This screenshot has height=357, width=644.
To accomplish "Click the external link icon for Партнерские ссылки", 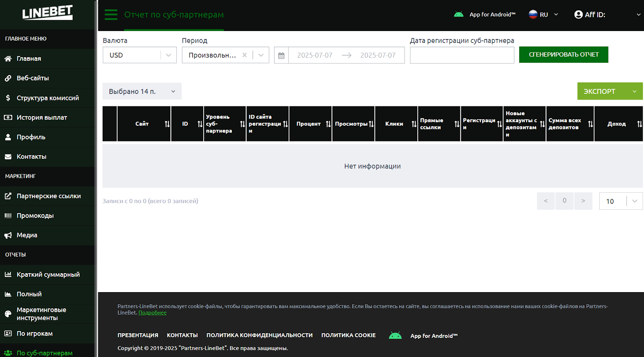I will click(x=8, y=196).
